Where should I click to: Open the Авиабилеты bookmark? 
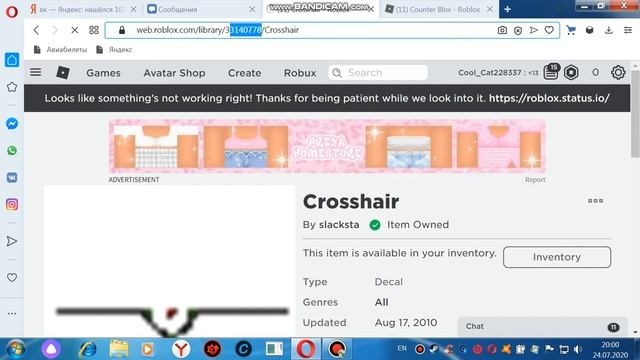[x=60, y=49]
